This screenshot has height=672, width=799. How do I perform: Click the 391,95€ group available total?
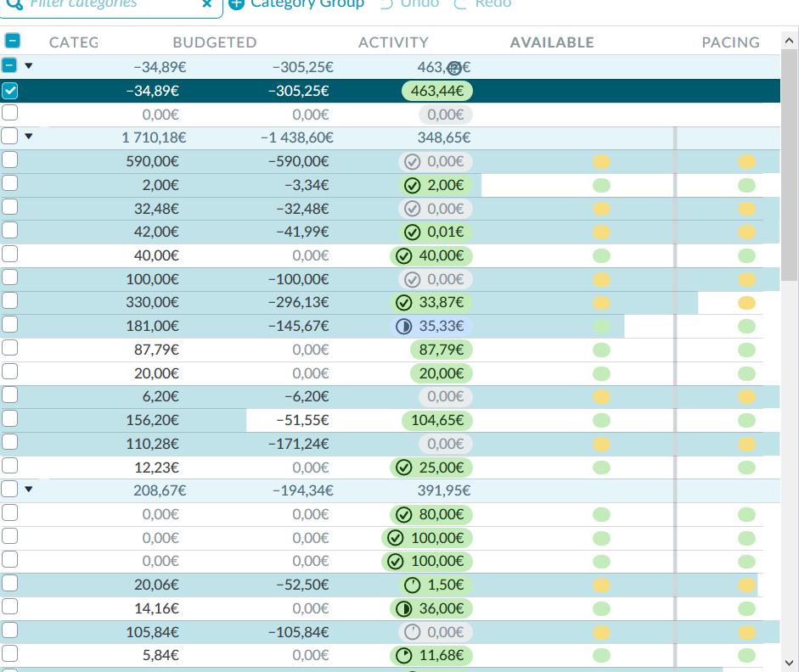point(444,490)
